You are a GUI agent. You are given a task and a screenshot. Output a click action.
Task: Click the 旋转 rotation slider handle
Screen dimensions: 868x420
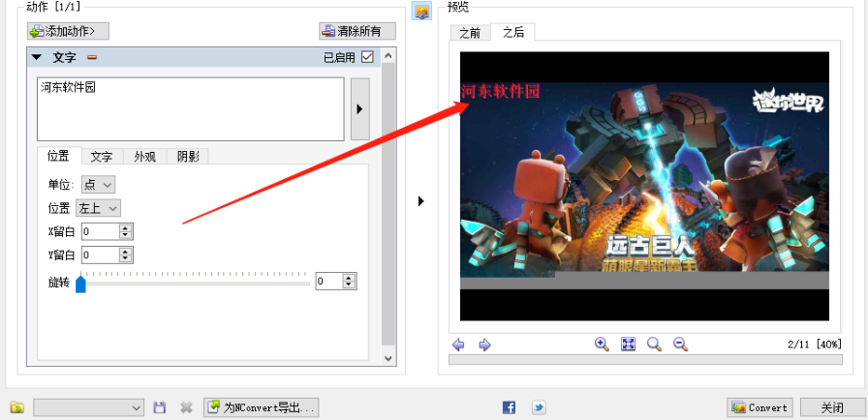(80, 284)
